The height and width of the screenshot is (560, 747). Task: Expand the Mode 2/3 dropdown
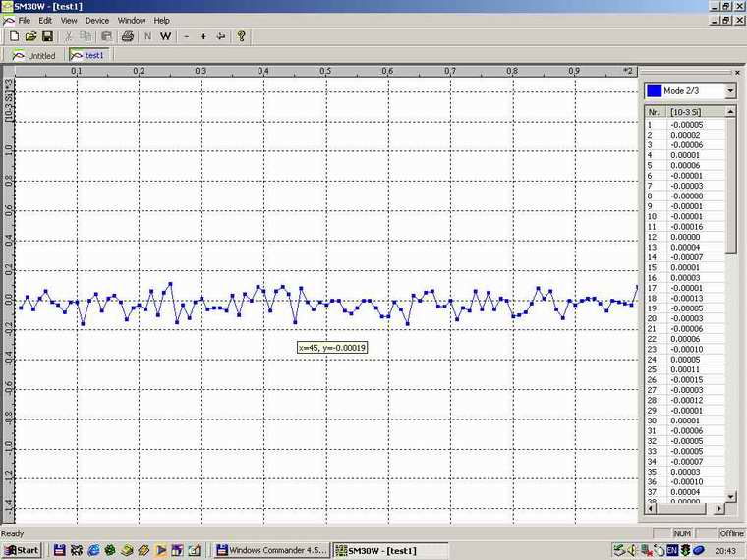tap(729, 90)
